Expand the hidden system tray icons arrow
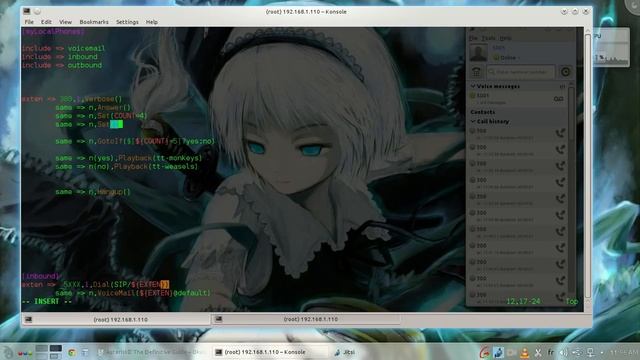This screenshot has width=640, height=360. [602, 352]
